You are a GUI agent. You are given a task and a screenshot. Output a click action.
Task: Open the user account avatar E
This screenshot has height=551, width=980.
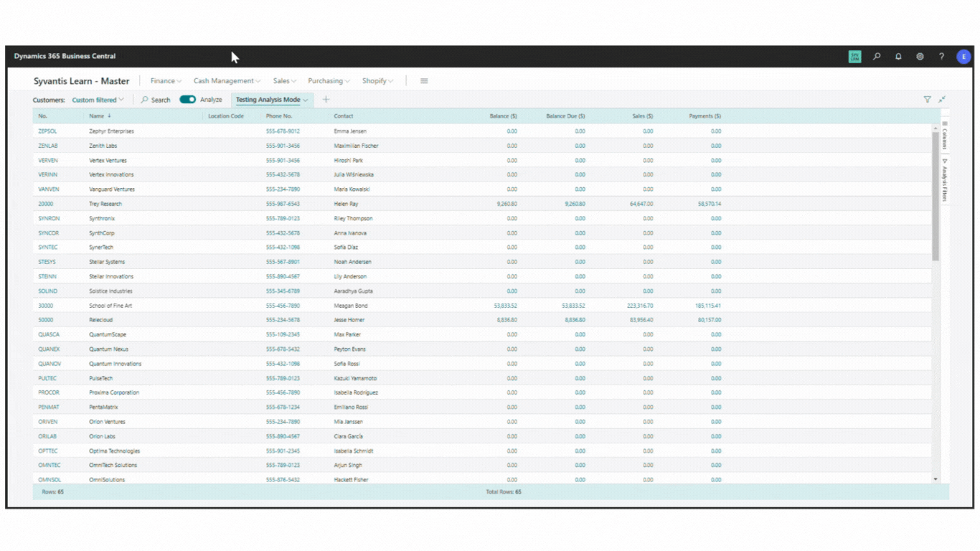(963, 57)
